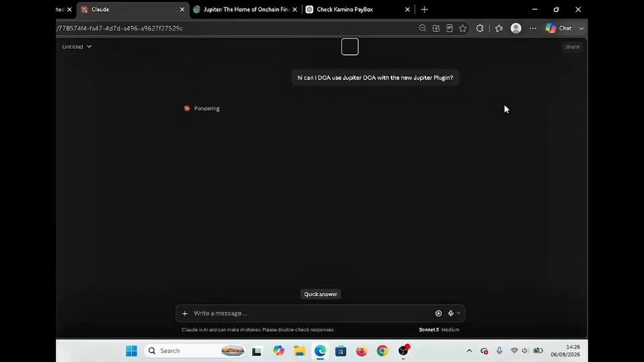
Task: Open browser settings and more ellipsis menu
Action: click(x=533, y=28)
